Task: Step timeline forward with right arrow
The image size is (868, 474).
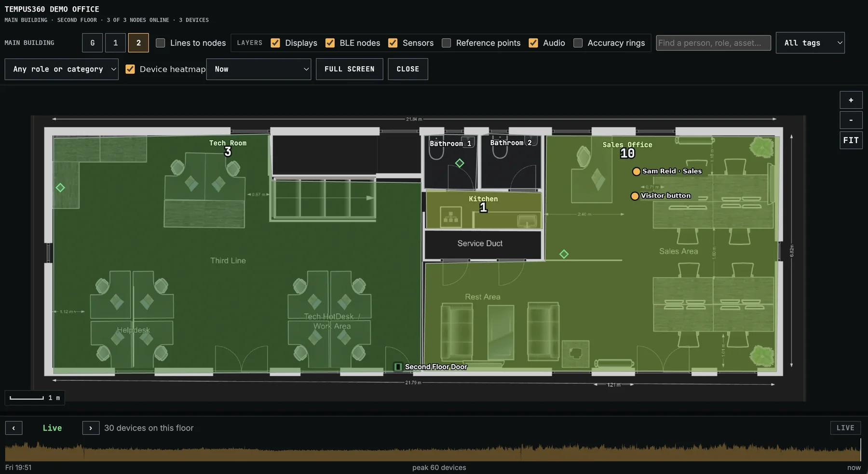Action: [x=91, y=428]
